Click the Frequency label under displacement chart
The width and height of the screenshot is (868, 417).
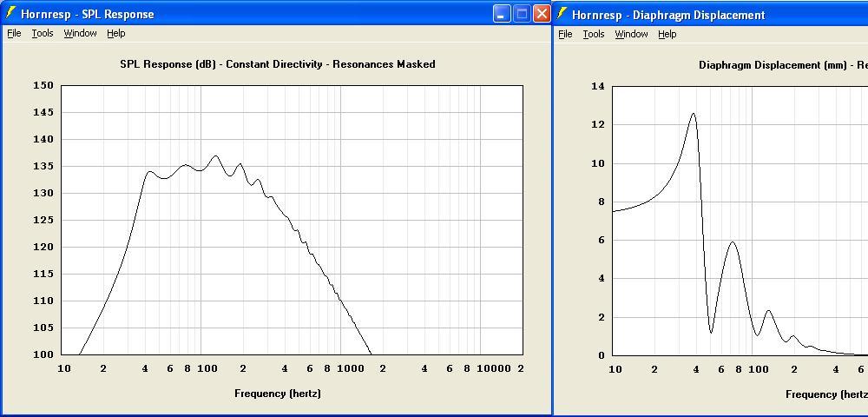point(826,394)
